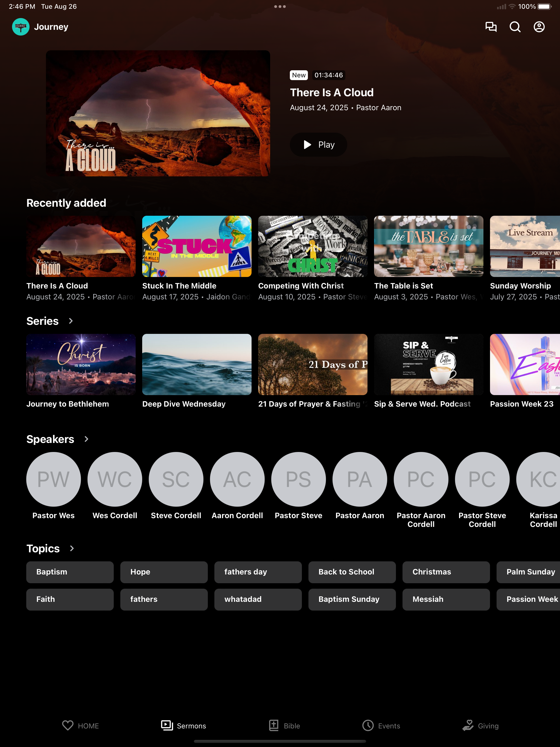
Task: Open the chat messages icon
Action: click(491, 27)
